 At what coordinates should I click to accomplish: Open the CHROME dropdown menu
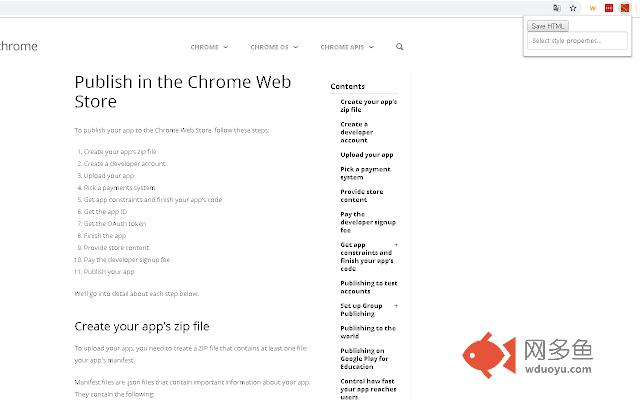click(x=210, y=47)
